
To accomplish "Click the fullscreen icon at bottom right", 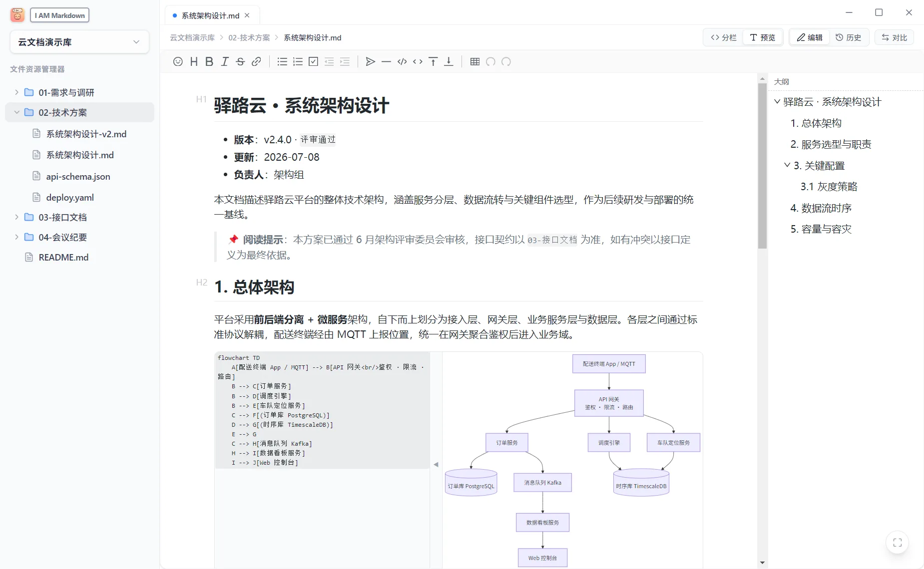I will click(897, 543).
